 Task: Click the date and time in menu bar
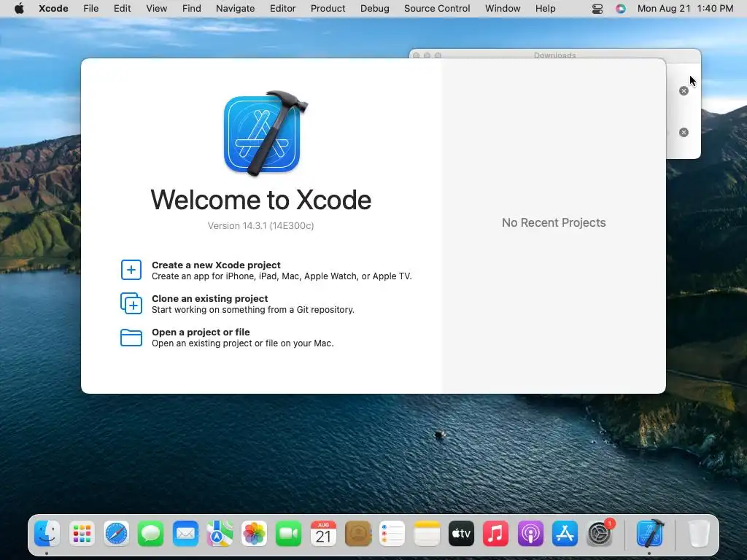685,9
